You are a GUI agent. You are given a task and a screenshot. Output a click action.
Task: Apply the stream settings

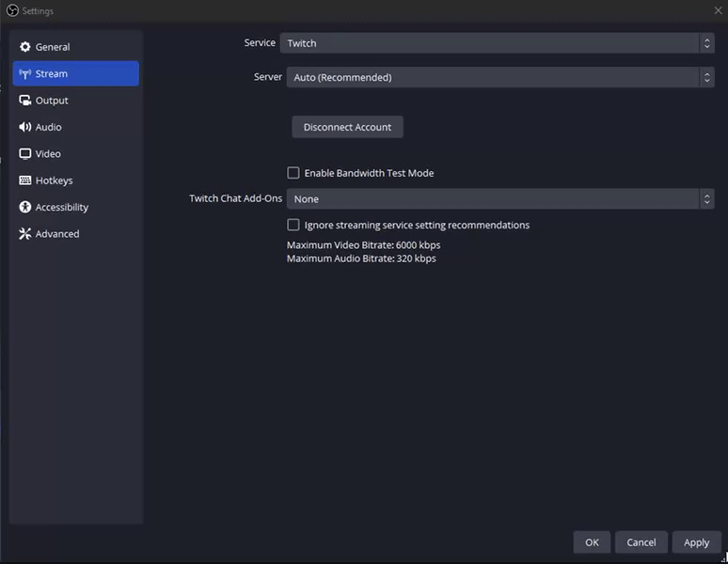click(696, 542)
